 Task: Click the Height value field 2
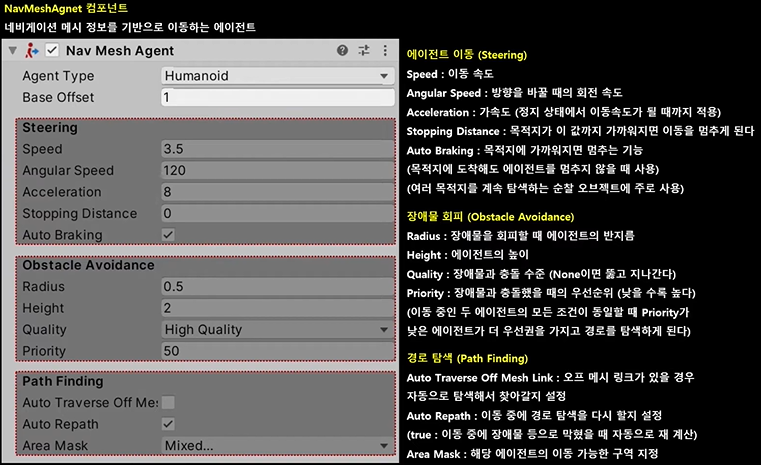277,308
